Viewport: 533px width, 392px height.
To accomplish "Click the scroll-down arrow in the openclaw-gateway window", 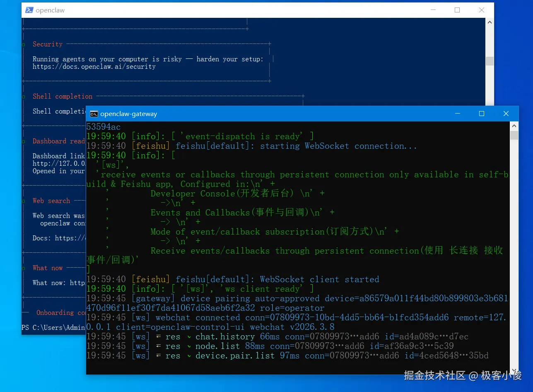I will tap(514, 370).
